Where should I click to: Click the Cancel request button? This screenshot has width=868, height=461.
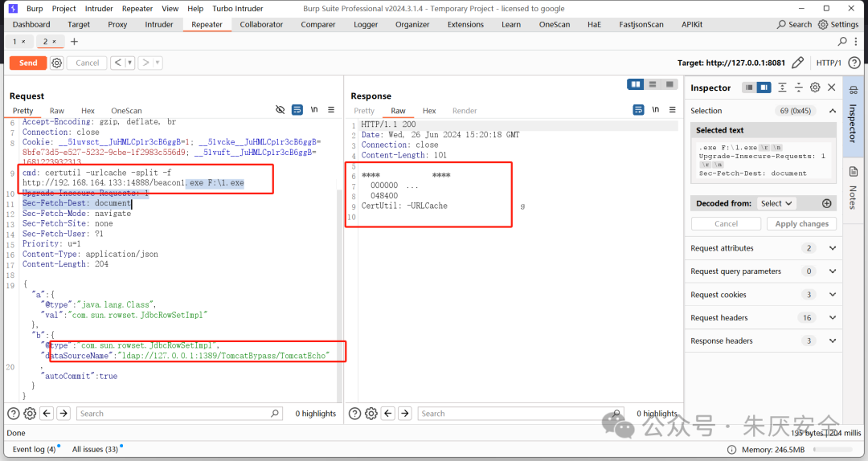pyautogui.click(x=87, y=63)
